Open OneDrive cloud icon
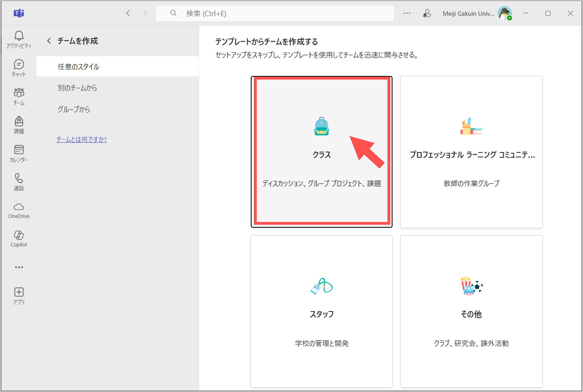This screenshot has width=583, height=392. pos(19,210)
